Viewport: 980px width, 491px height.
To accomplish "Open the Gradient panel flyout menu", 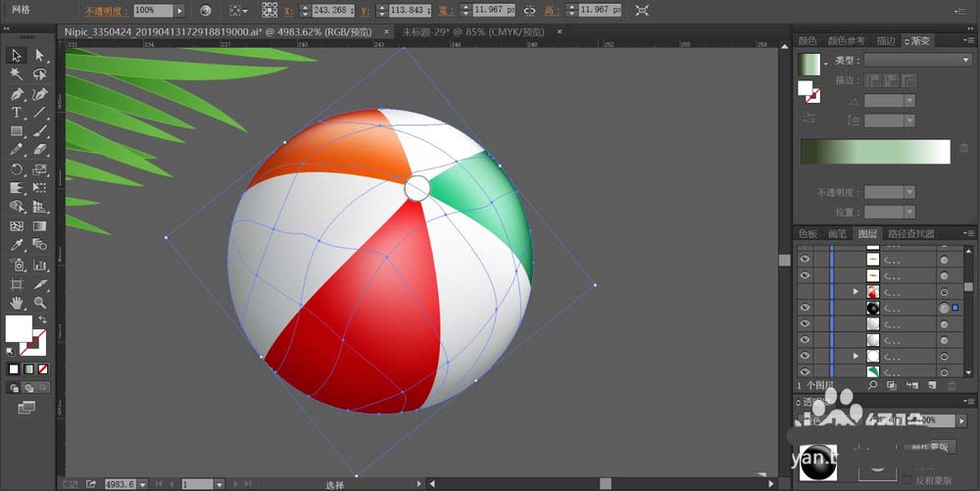I will point(968,40).
